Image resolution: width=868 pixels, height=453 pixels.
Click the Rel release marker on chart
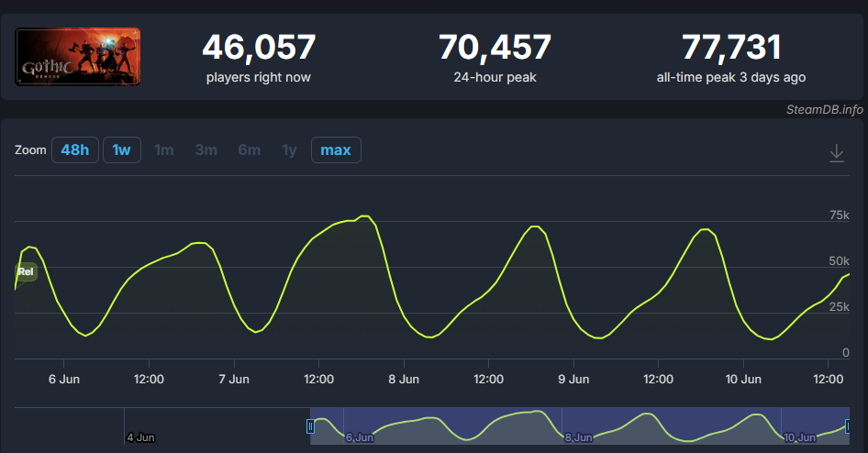tap(26, 271)
